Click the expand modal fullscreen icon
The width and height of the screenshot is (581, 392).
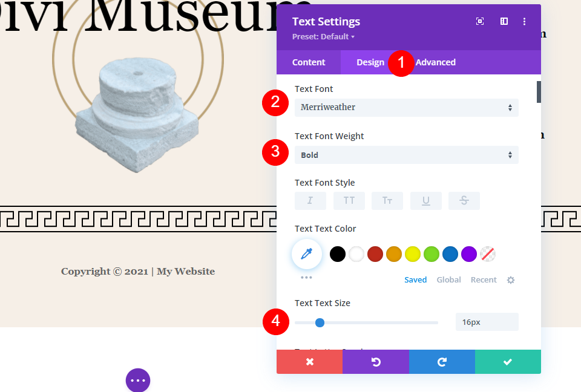(x=480, y=22)
